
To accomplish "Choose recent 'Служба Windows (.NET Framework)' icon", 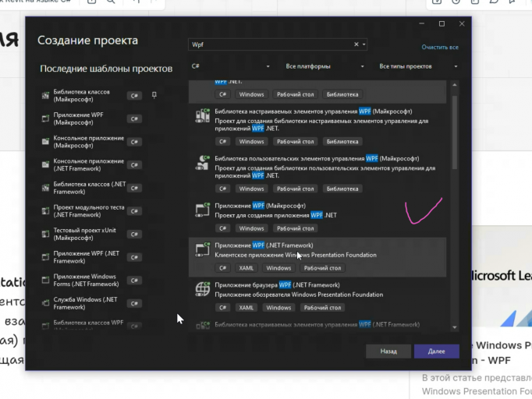I will (x=45, y=303).
